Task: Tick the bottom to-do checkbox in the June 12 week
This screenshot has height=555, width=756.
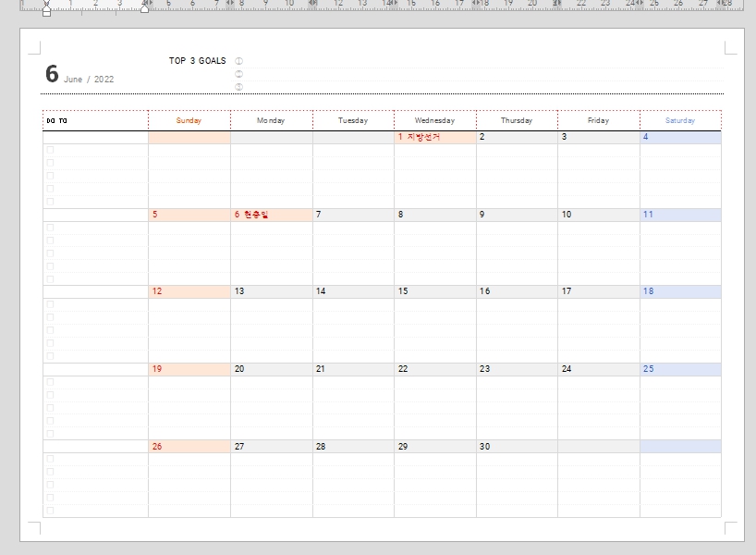Action: point(50,356)
